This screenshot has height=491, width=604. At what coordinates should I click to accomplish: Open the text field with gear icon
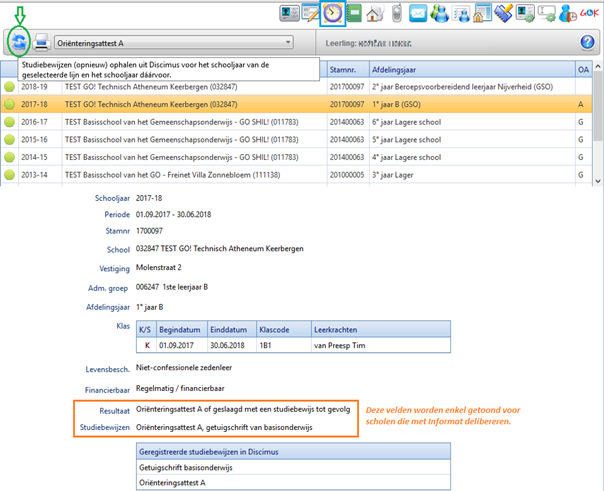click(547, 13)
